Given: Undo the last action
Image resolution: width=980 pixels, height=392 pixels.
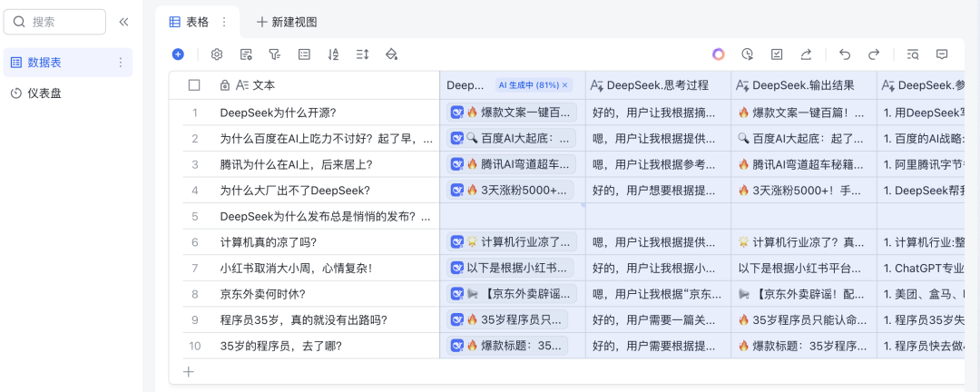Looking at the screenshot, I should pos(845,54).
